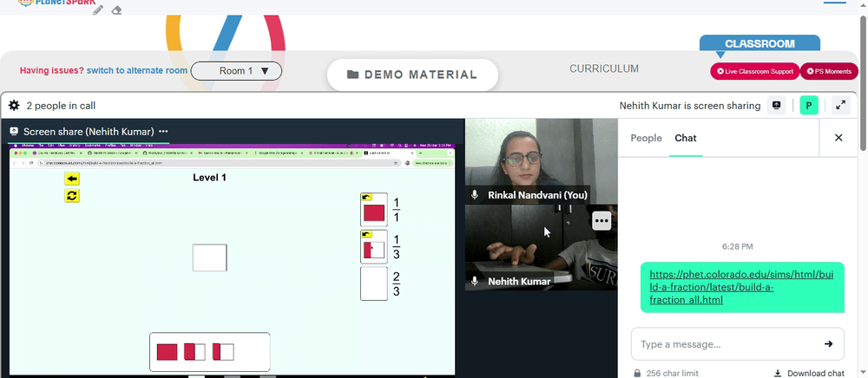This screenshot has width=868, height=378.
Task: Click the screen sharing button in header
Action: tap(777, 106)
